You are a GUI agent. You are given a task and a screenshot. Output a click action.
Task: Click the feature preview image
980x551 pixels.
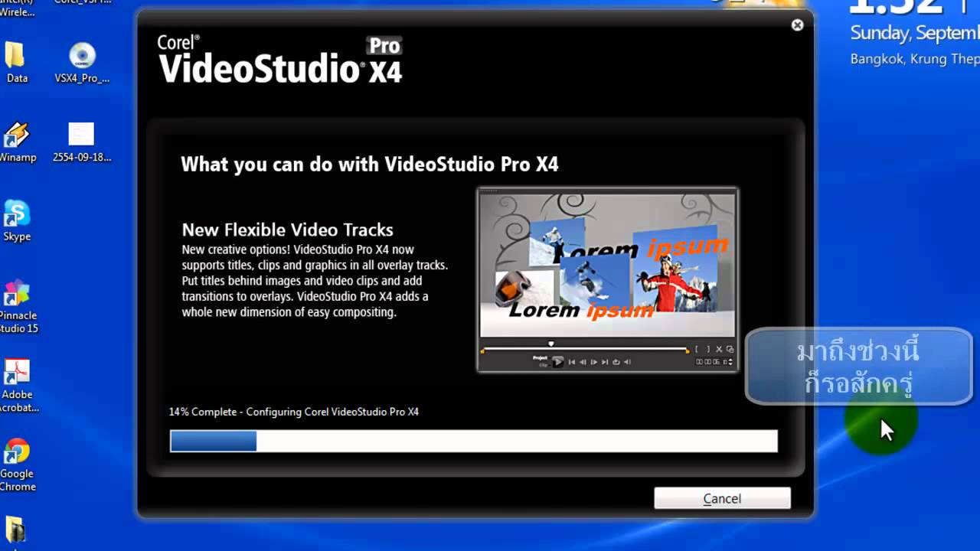click(x=608, y=279)
